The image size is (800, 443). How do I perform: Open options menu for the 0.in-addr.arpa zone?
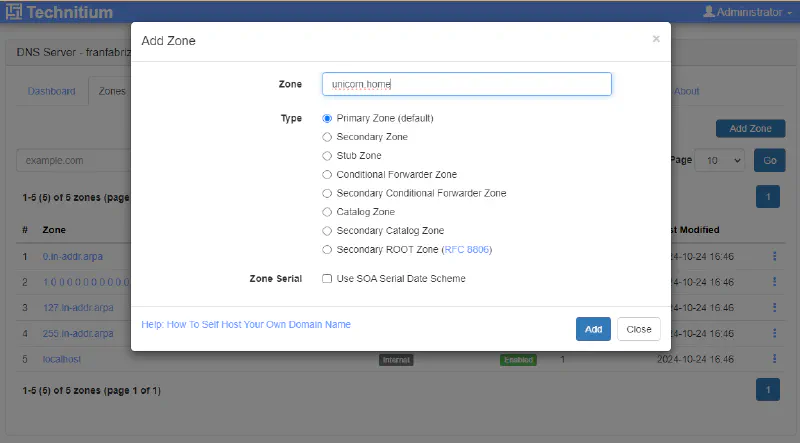774,256
